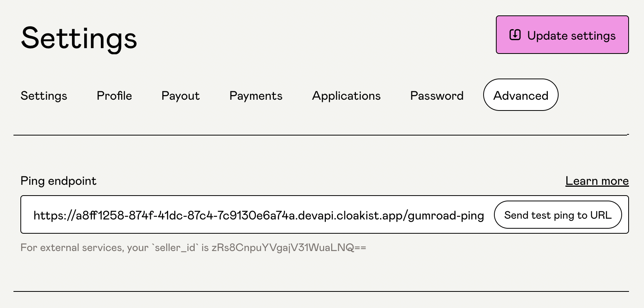
Task: Select the Payments tab
Action: tap(256, 95)
